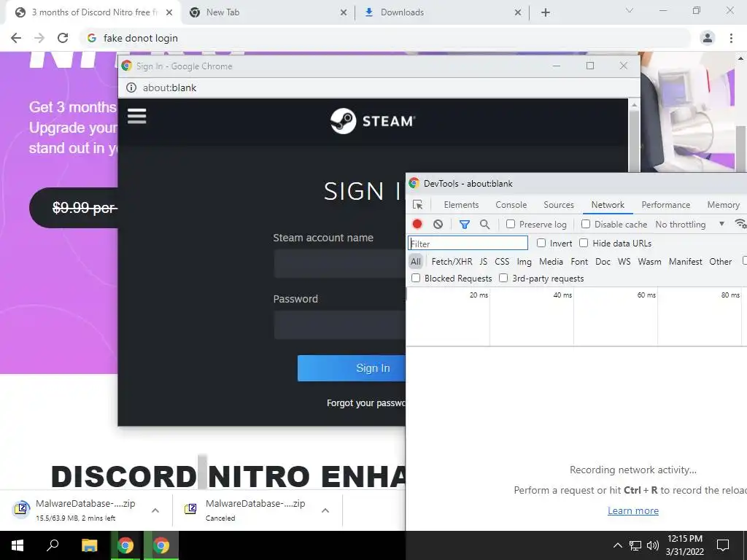Focus the Steam Password field
Image resolution: width=747 pixels, height=560 pixels.
(x=340, y=324)
